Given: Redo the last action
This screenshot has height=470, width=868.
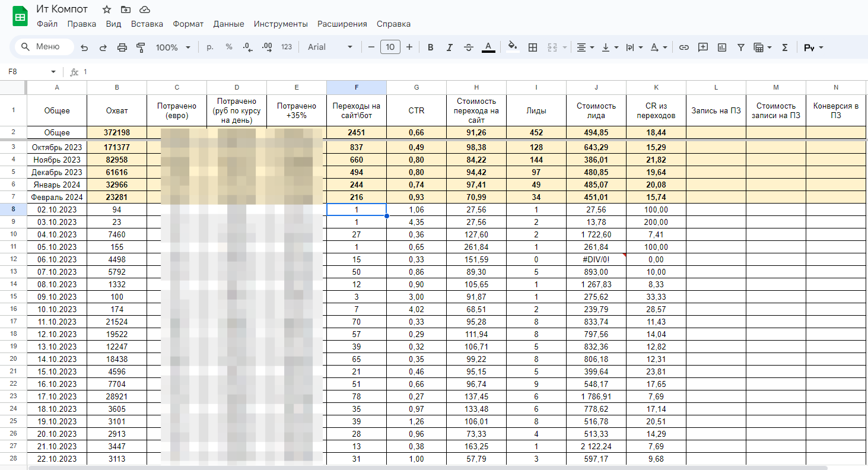Looking at the screenshot, I should click(x=103, y=47).
